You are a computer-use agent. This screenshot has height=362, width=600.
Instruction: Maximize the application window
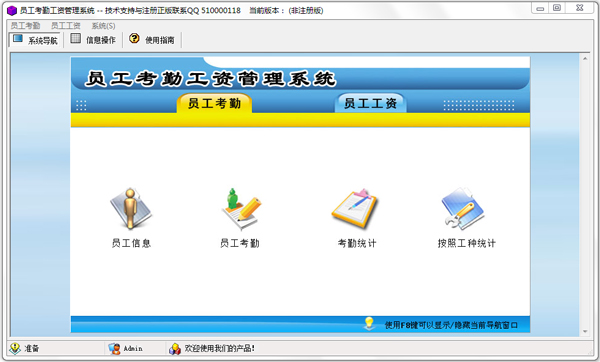(557, 8)
